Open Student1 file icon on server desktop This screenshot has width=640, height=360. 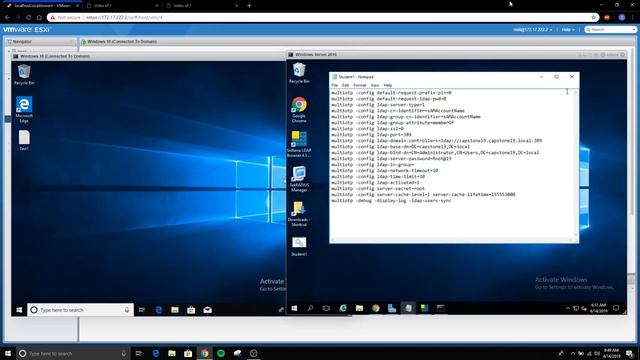299,246
